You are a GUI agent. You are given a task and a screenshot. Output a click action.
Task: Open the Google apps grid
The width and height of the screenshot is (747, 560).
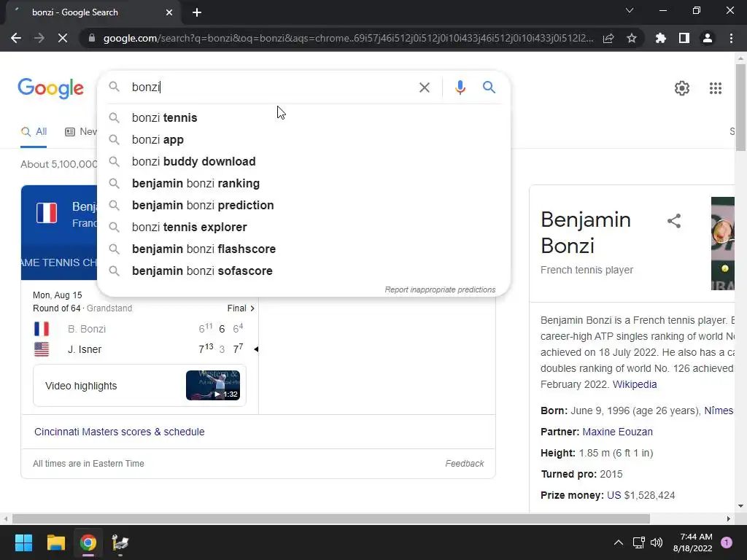715,88
